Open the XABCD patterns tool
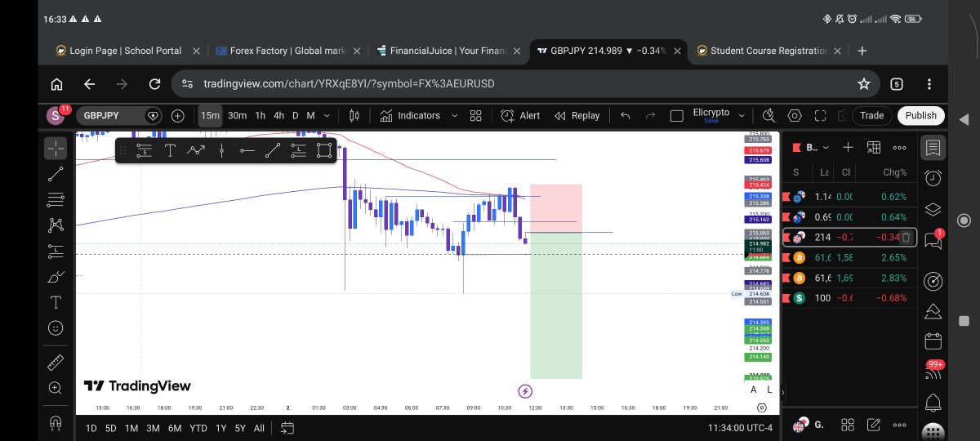Image resolution: width=980 pixels, height=441 pixels. pos(56,225)
